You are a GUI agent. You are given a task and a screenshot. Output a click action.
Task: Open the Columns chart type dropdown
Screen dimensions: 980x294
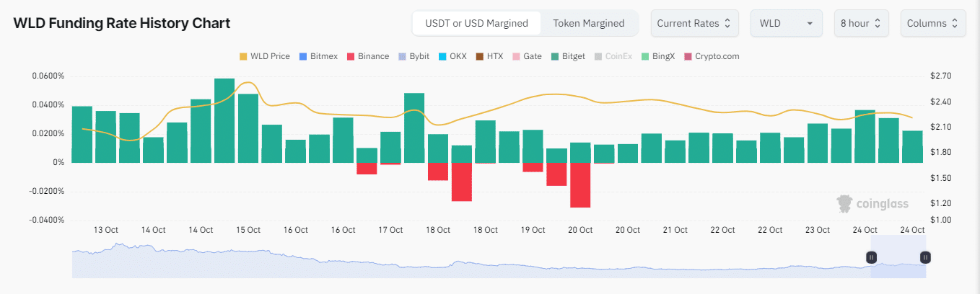(x=933, y=23)
